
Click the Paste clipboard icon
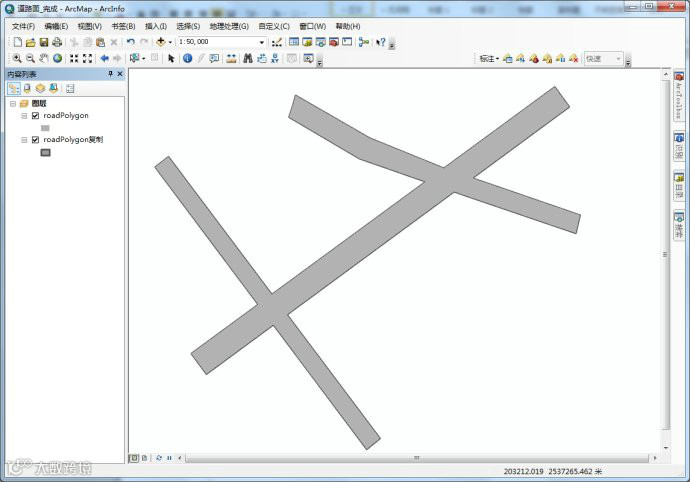click(x=100, y=42)
